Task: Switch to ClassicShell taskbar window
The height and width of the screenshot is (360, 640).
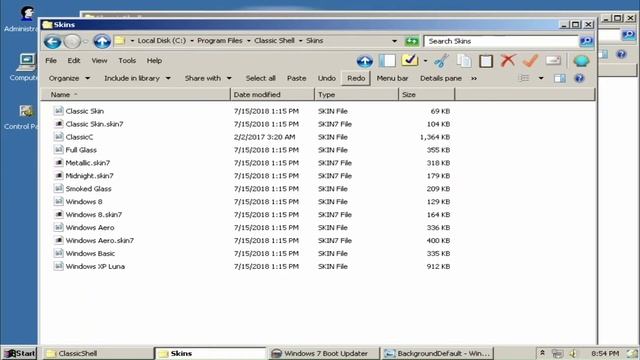Action: [98, 353]
